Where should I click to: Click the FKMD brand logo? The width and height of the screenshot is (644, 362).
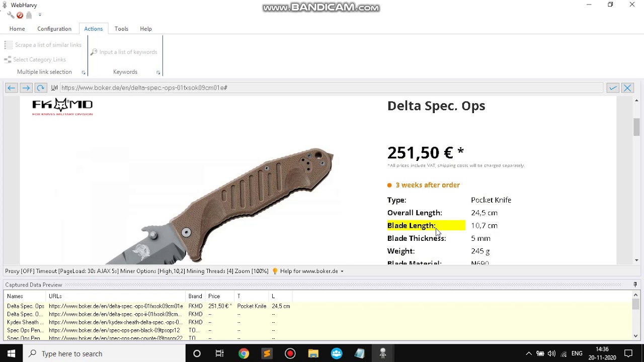[x=62, y=107]
